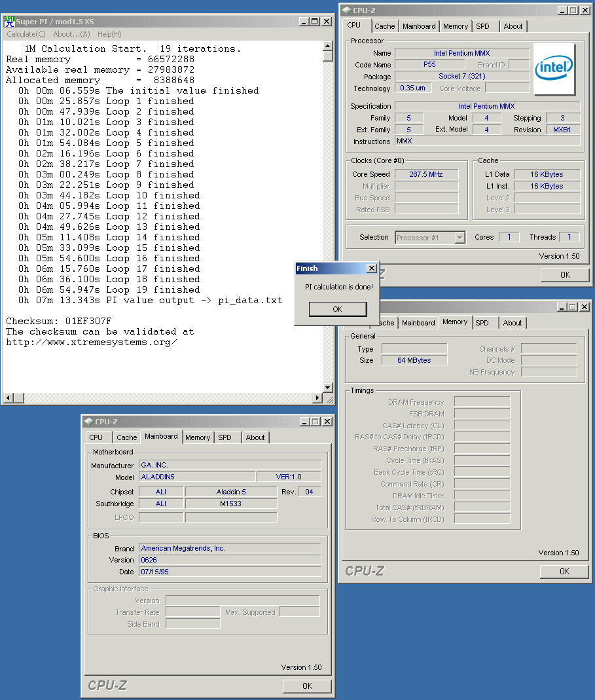This screenshot has width=595, height=700.
Task: Open the About menu in Super PI
Action: (71, 34)
